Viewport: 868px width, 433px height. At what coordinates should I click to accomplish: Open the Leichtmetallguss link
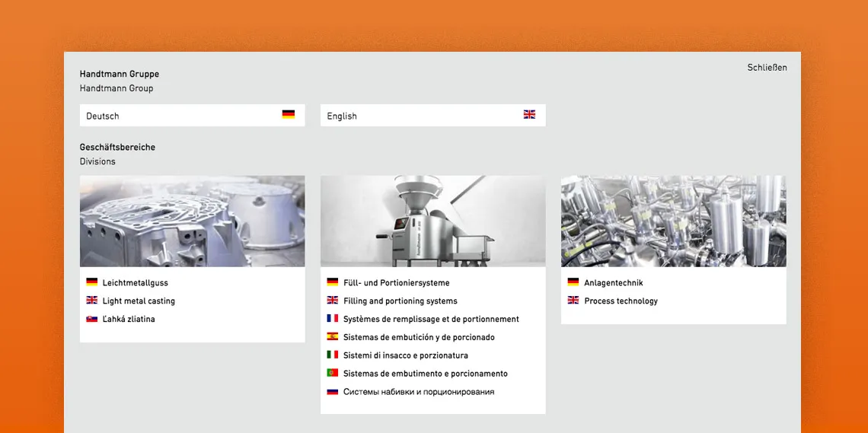(x=135, y=282)
